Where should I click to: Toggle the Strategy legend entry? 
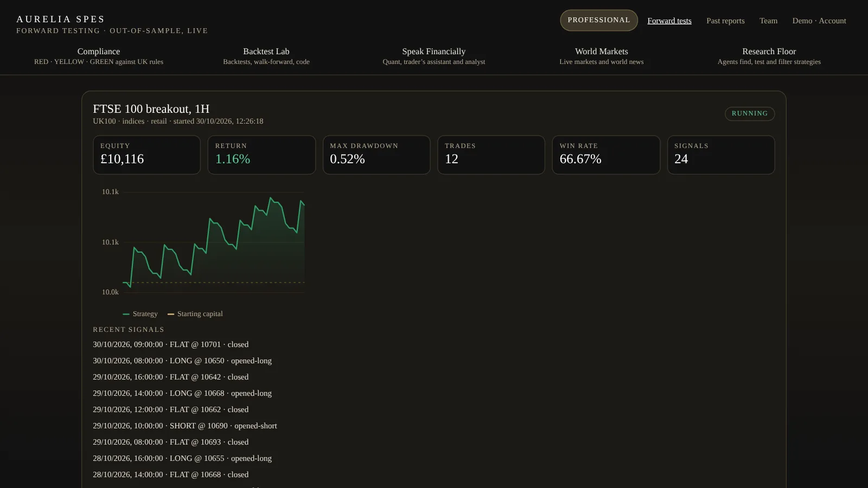pyautogui.click(x=141, y=313)
